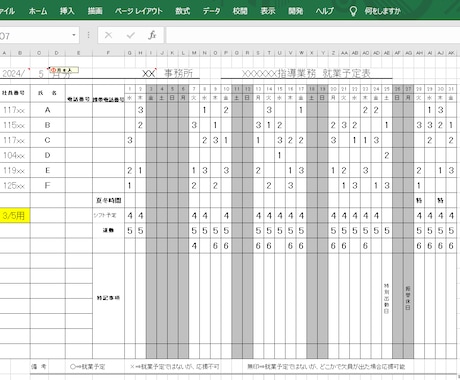This screenshot has width=460, height=380.
Task: Select the 社員番号 header cell
Action: tap(15, 93)
